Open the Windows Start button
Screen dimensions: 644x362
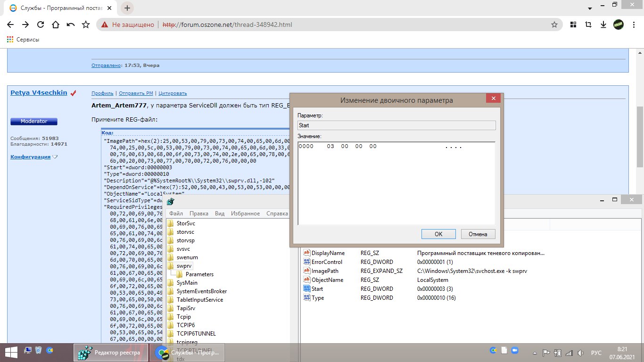(11, 352)
